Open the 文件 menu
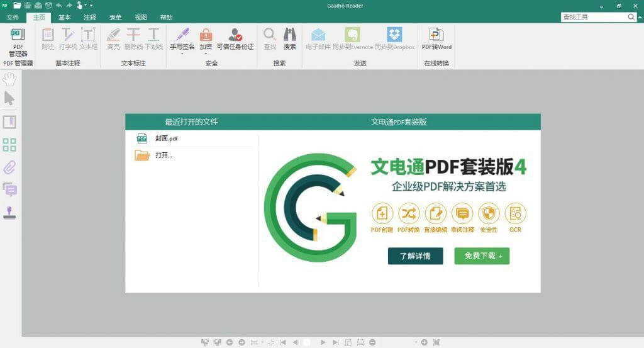The width and height of the screenshot is (644, 348). (x=13, y=18)
